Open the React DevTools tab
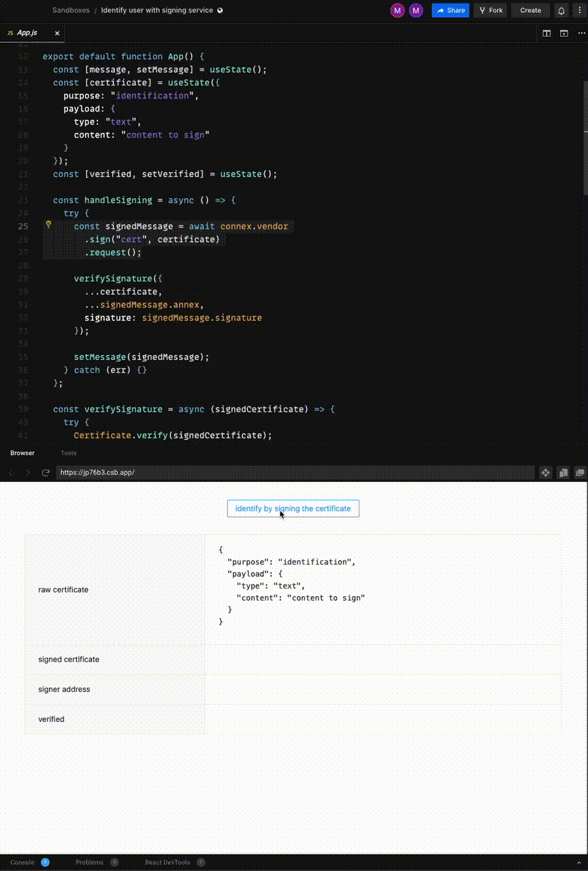 [x=167, y=862]
